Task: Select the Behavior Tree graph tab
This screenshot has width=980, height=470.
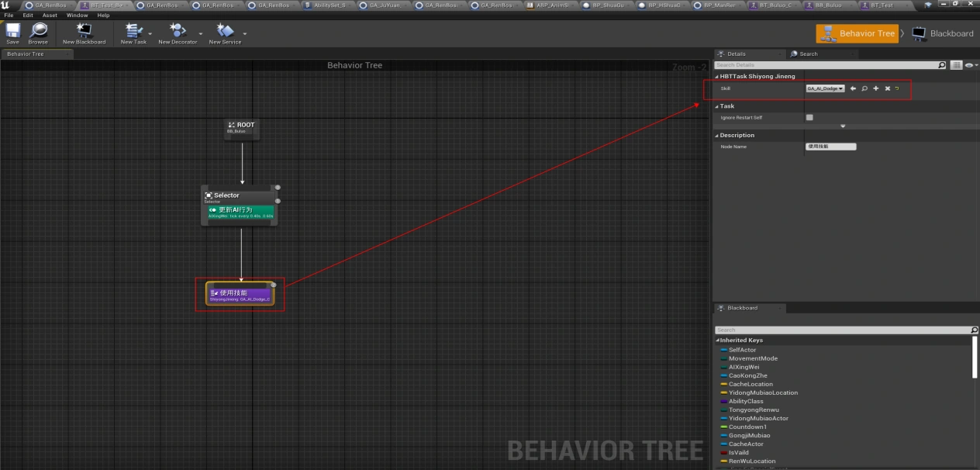Action: 36,54
